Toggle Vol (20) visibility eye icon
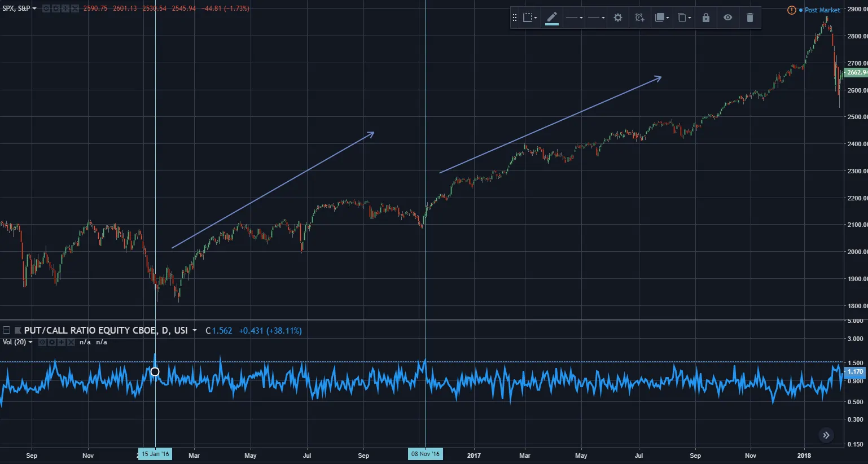 [x=42, y=342]
